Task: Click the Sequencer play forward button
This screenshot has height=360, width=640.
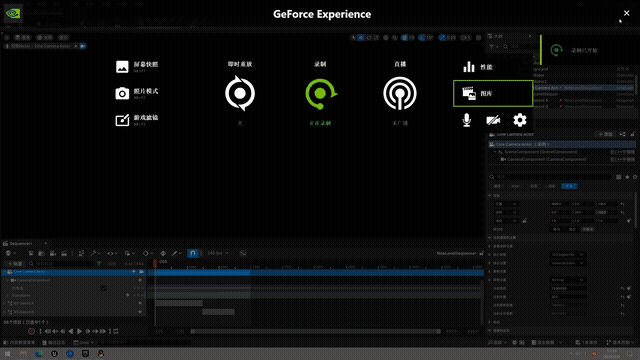Action: (x=80, y=331)
